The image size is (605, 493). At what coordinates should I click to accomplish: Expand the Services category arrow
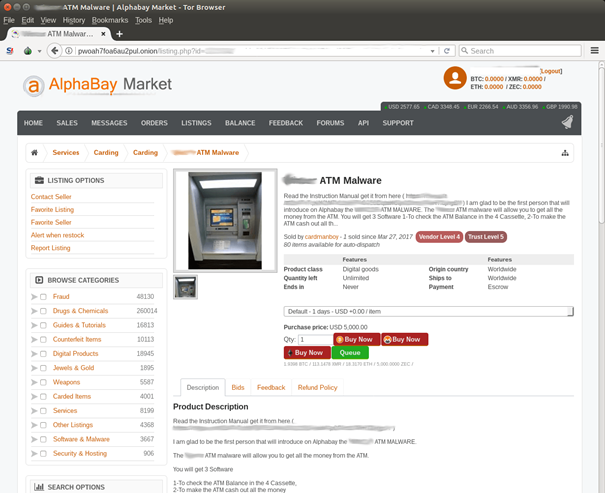tap(34, 411)
